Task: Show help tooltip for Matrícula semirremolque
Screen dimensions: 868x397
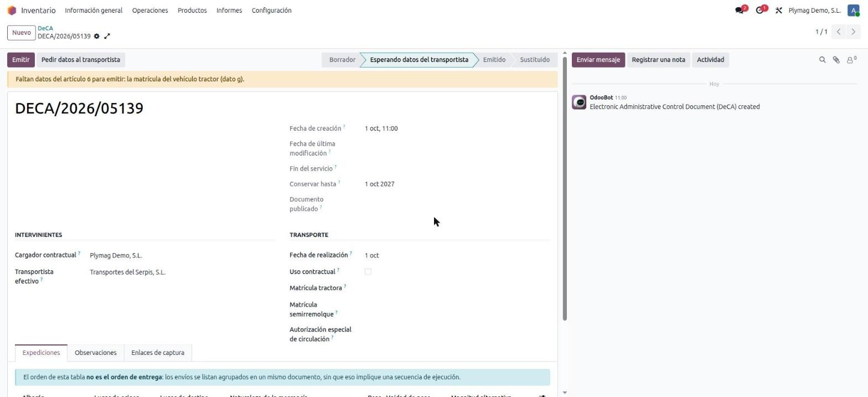Action: [337, 312]
